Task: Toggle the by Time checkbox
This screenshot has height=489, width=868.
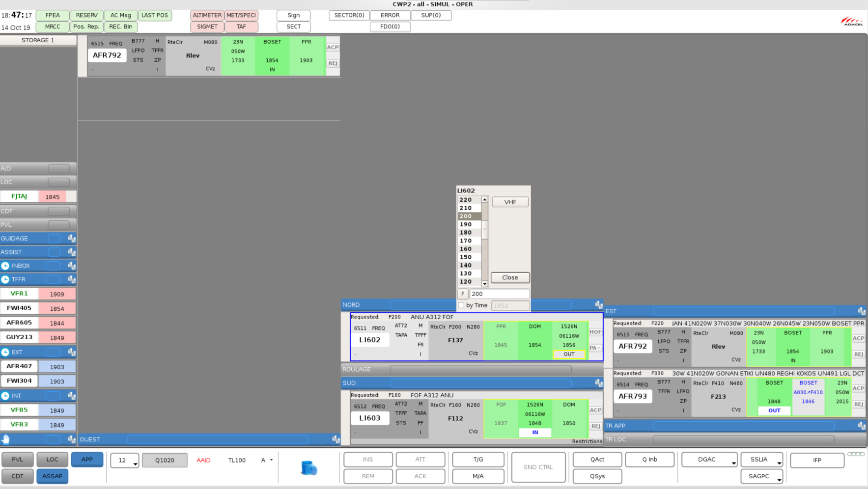Action: tap(461, 305)
